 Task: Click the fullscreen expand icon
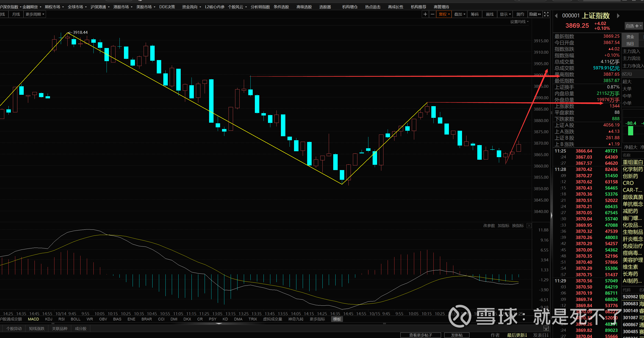[x=546, y=14]
